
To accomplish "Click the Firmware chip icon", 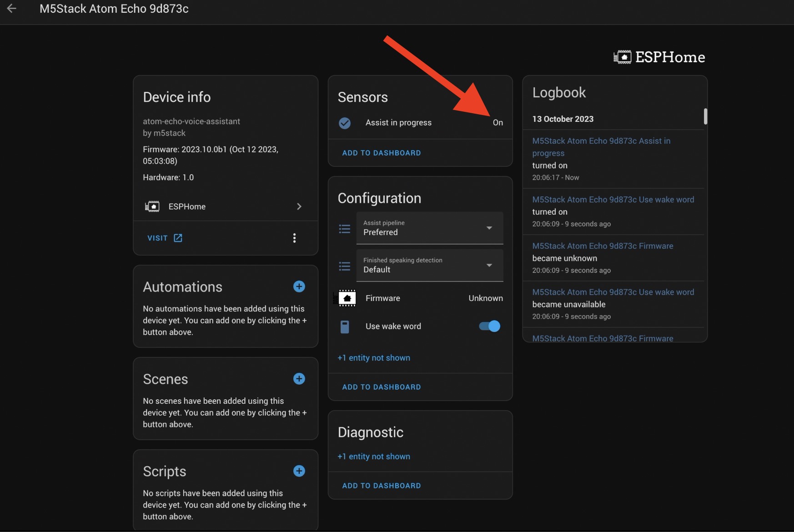I will [345, 298].
